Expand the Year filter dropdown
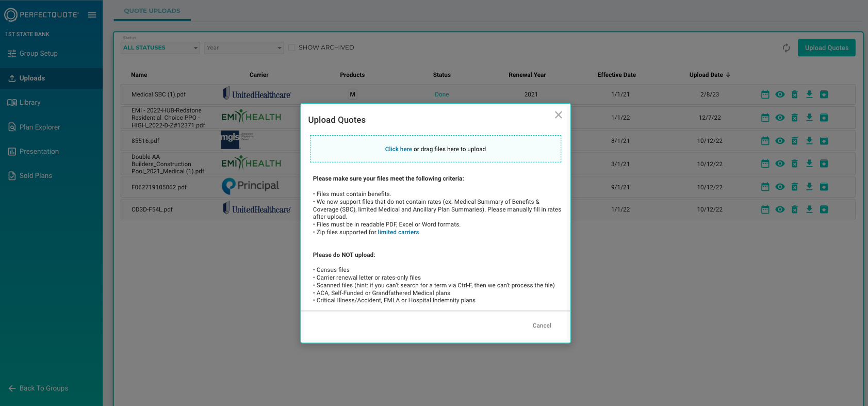The width and height of the screenshot is (868, 406). [243, 48]
